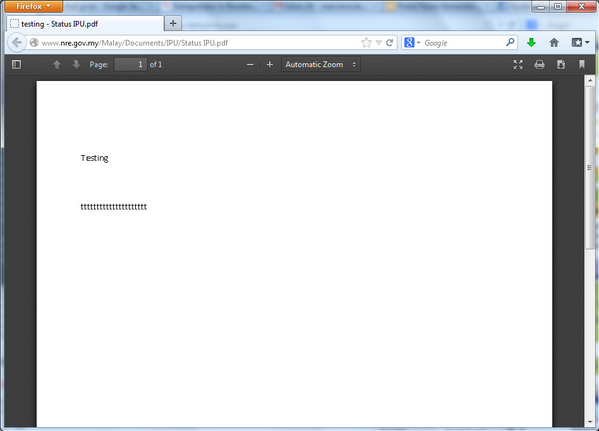Open the URL history dropdown arrow

coord(379,43)
